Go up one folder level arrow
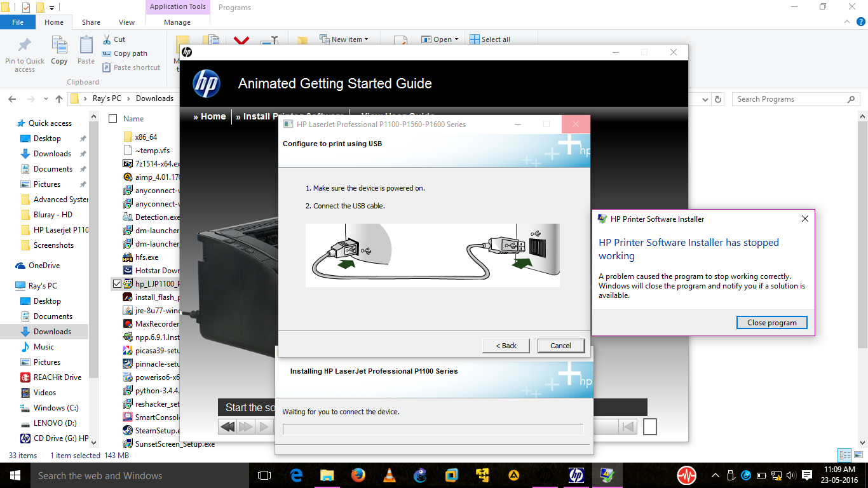This screenshot has width=868, height=488. 59,99
